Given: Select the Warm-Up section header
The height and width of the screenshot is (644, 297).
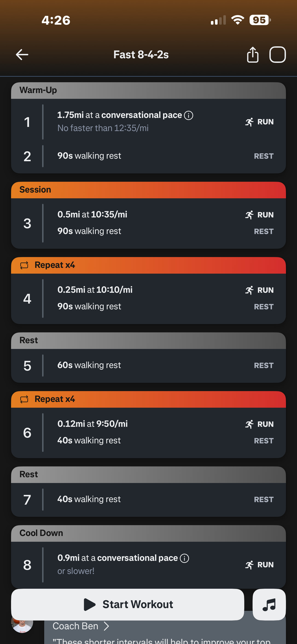Looking at the screenshot, I should pos(148,90).
